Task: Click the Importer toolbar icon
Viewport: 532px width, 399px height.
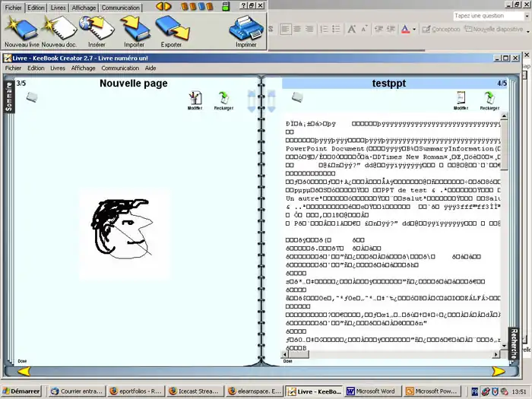Action: point(134,28)
